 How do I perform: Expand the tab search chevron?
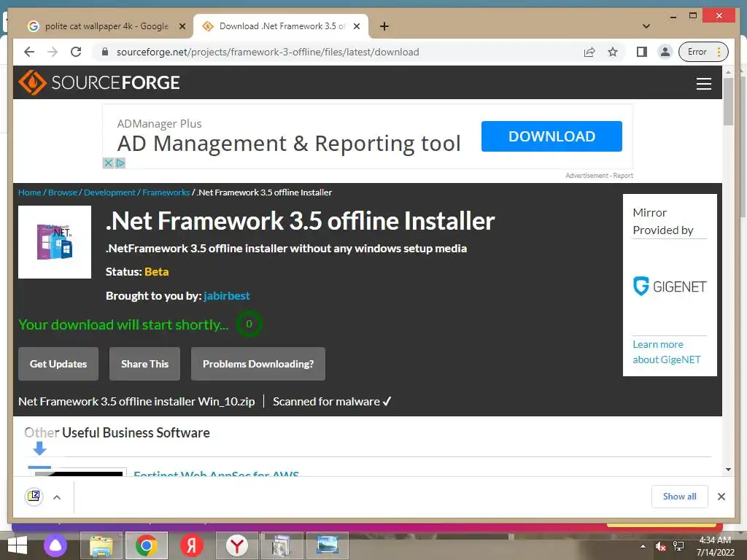[x=646, y=26]
